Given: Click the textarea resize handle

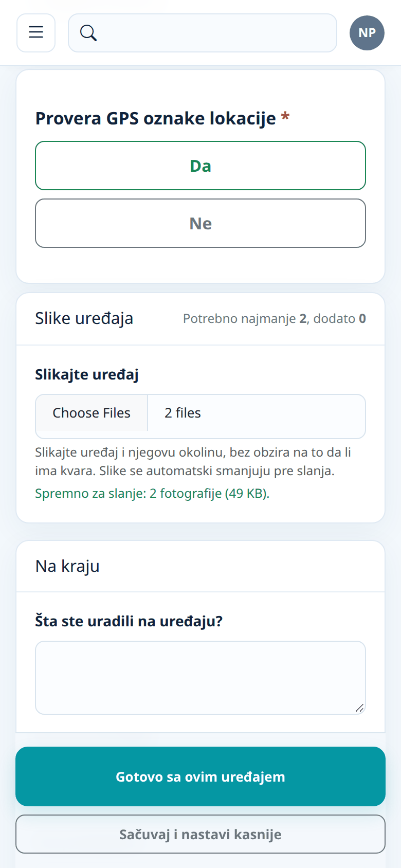Looking at the screenshot, I should point(360,708).
